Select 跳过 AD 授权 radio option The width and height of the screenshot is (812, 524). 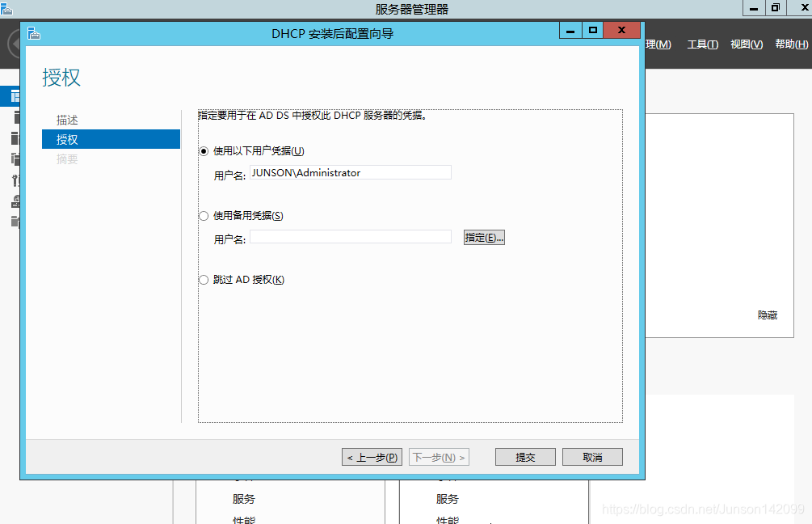[x=204, y=280]
